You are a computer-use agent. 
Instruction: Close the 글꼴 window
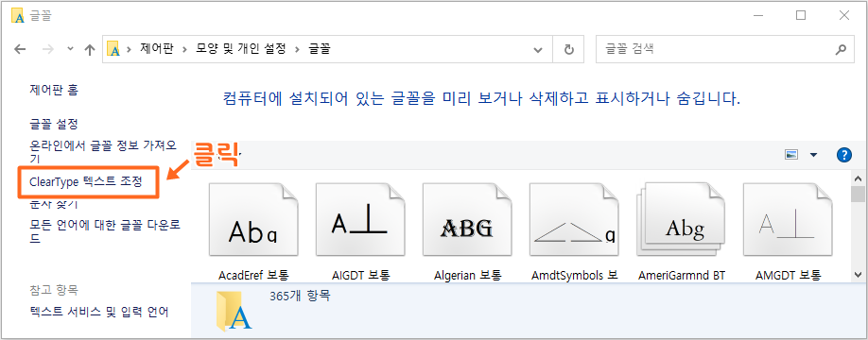(x=843, y=15)
